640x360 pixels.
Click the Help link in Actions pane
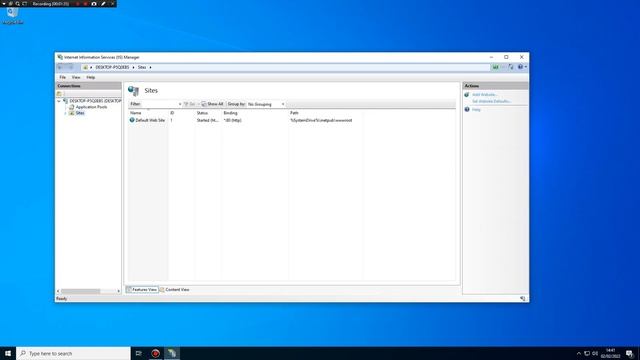pos(476,109)
